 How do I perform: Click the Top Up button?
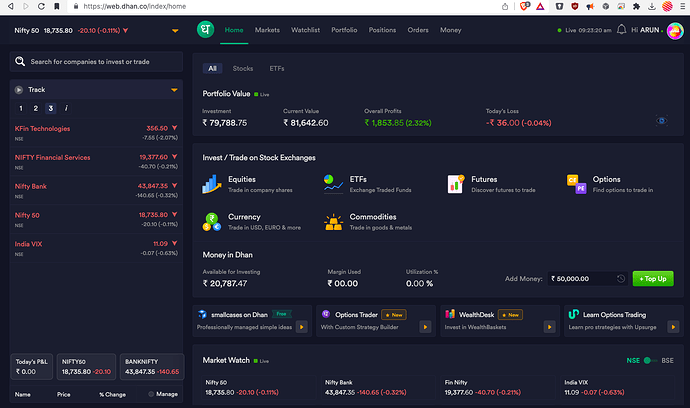(x=653, y=279)
